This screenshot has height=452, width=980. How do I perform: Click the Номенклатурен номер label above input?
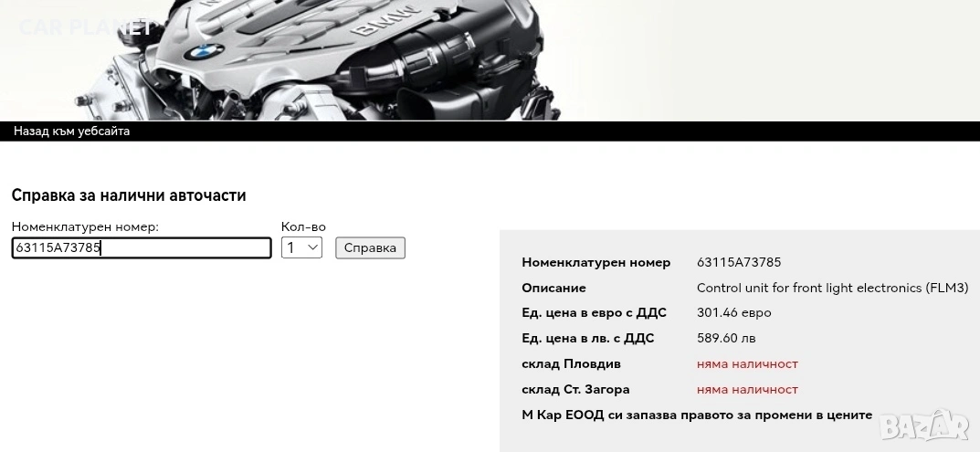point(85,227)
